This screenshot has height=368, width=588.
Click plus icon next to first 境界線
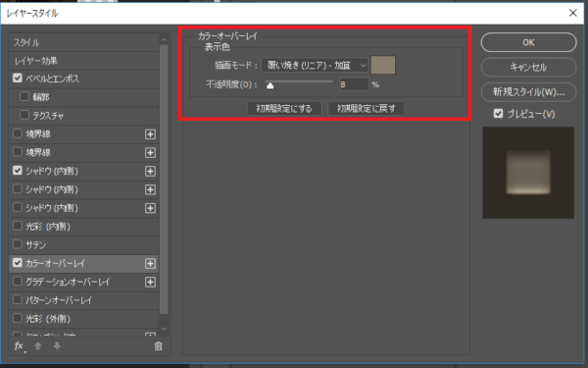[x=150, y=134]
